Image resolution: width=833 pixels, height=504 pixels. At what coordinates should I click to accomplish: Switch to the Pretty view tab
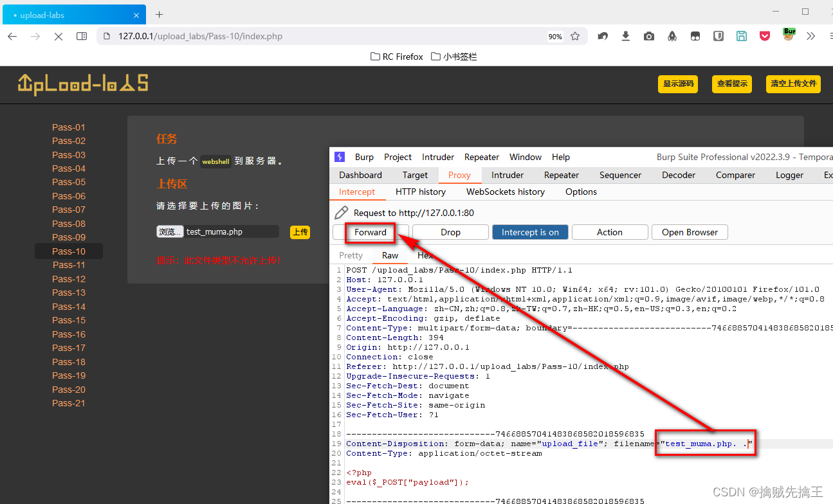(351, 255)
